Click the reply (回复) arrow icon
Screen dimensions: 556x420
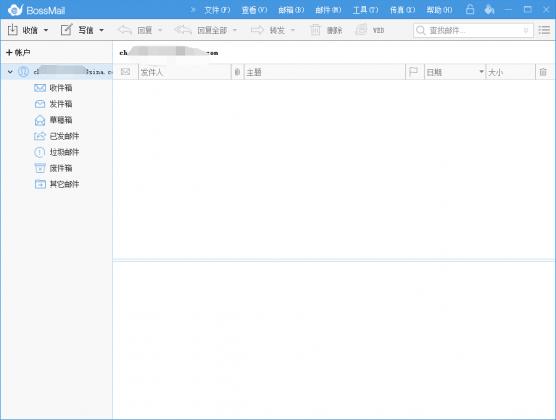tap(125, 30)
